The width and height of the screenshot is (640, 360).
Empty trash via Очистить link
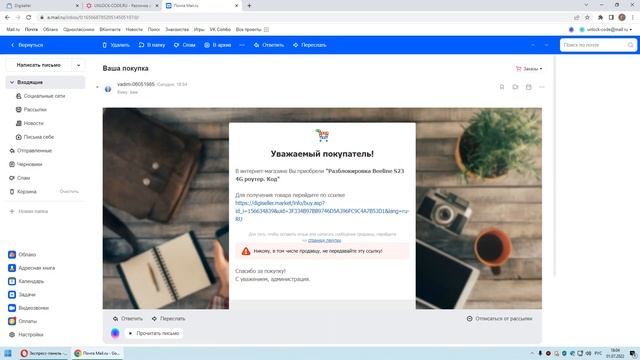pos(69,191)
